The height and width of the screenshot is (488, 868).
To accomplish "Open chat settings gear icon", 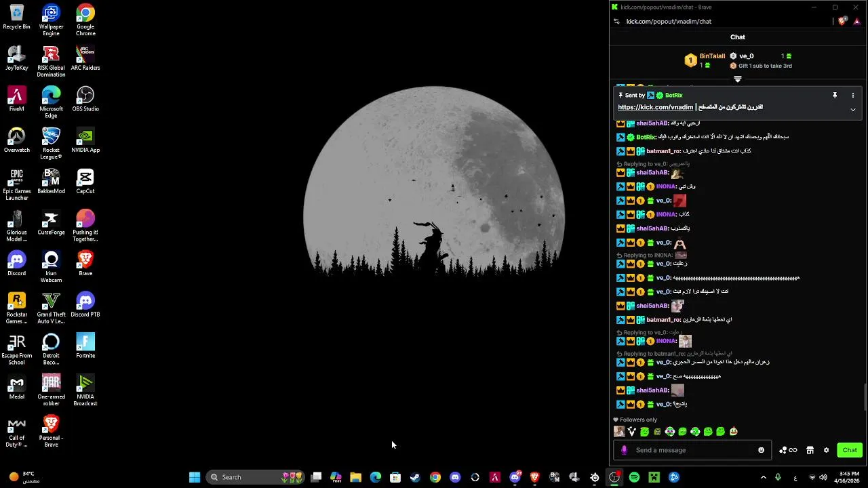I will coord(826,450).
